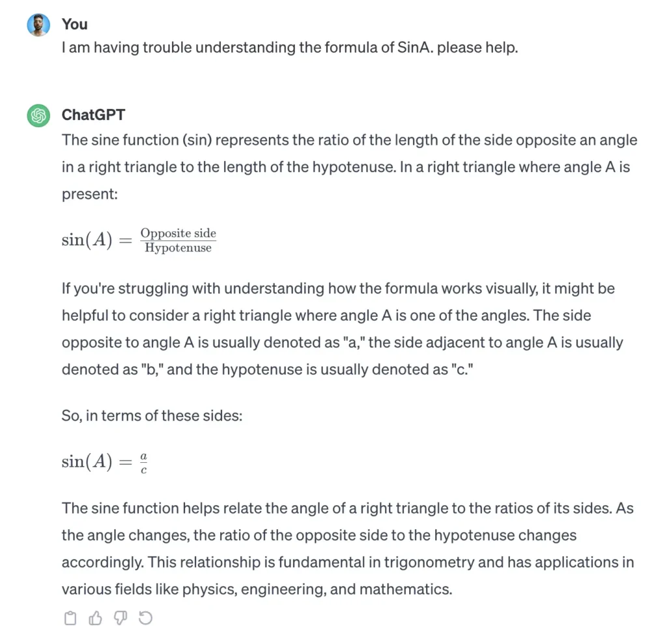The height and width of the screenshot is (644, 667).
Task: Click the "Opposite side" numerator in formula
Action: 178,233
